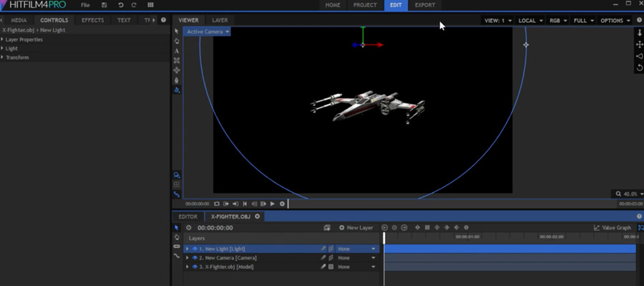Step back one frame
The width and height of the screenshot is (644, 286).
coord(254,204)
